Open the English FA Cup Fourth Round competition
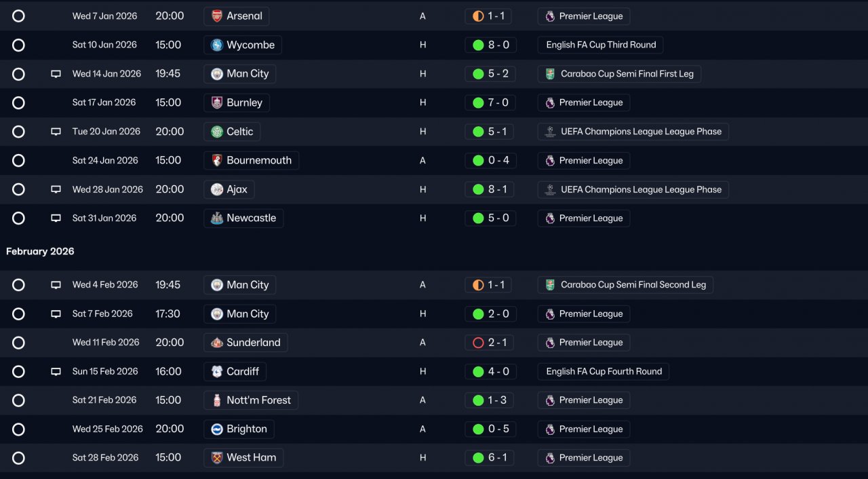Viewport: 868px width, 479px height. (604, 371)
